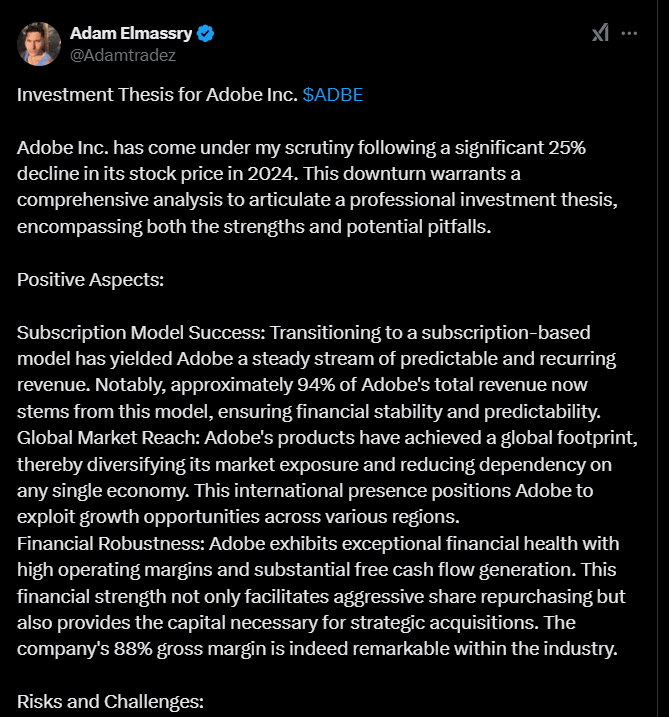Screen dimensions: 669x717
Task: Open Adam Elmassry's profile picture
Action: pos(38,44)
